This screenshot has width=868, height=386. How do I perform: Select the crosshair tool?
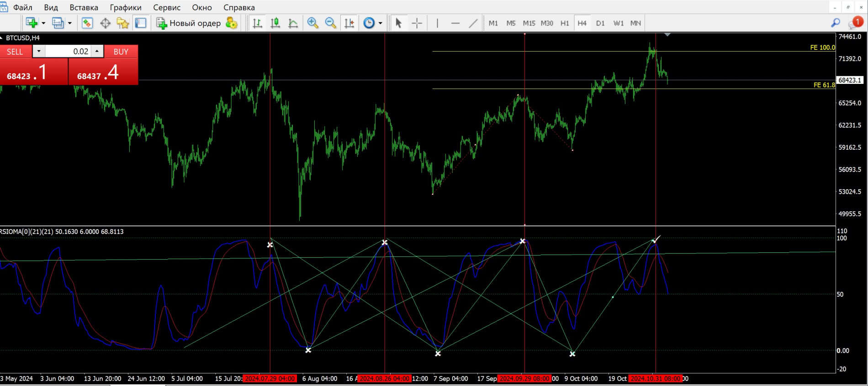click(417, 23)
